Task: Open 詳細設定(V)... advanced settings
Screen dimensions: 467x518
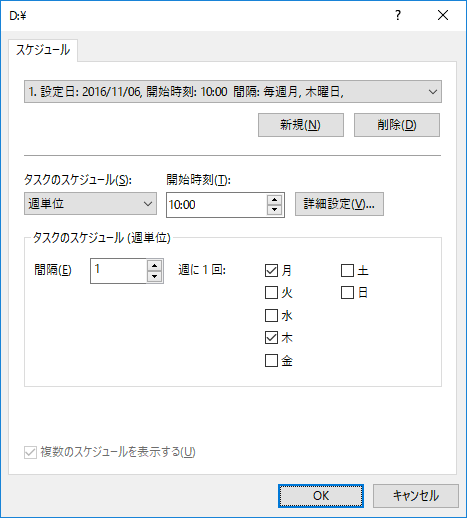Action: click(x=339, y=204)
